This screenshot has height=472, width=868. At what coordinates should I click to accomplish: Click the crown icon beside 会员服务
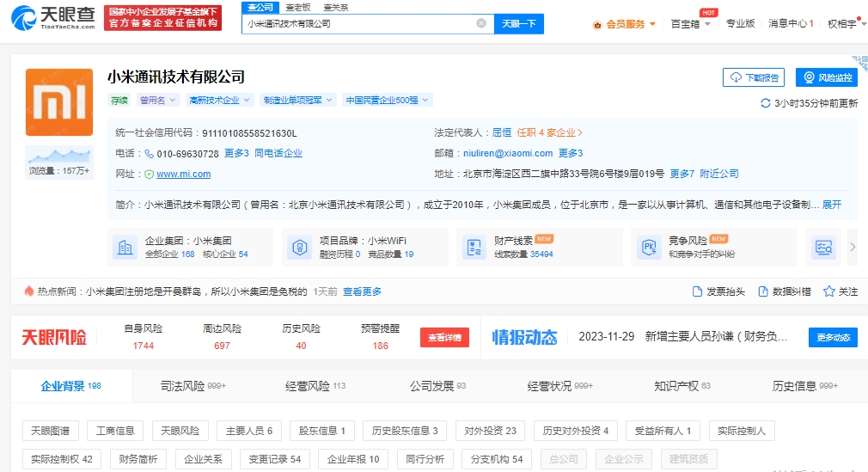[x=596, y=24]
